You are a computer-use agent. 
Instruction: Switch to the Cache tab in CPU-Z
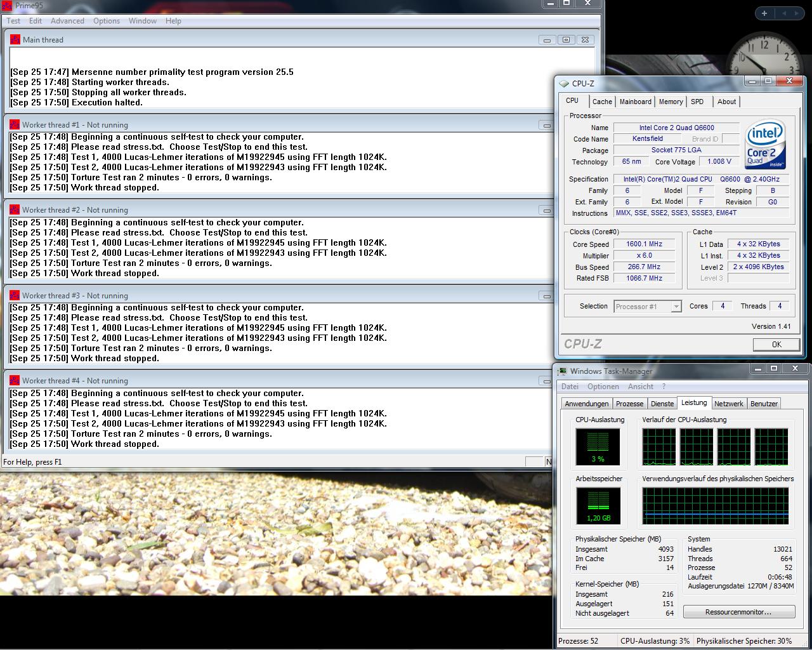602,102
